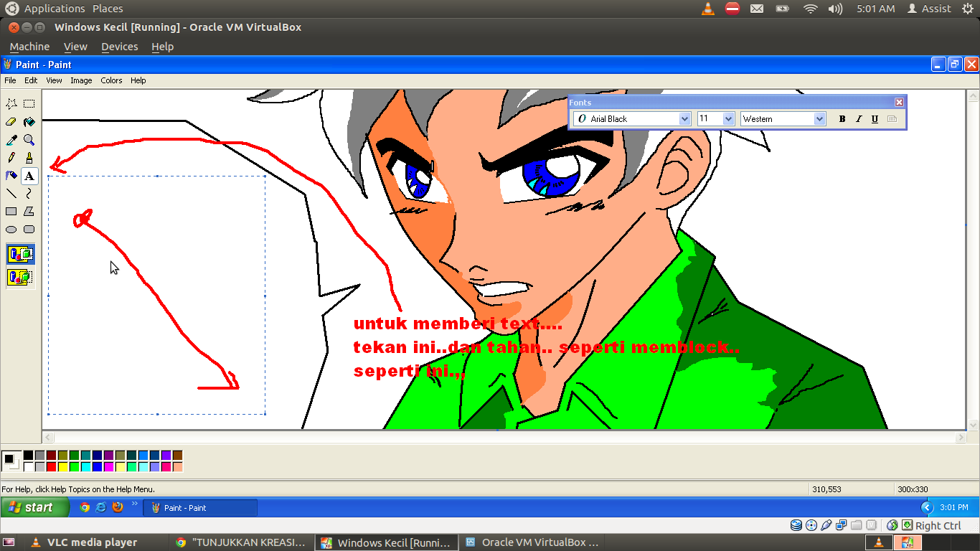Screen dimensions: 980x551
Task: Open Paint View menu
Action: [54, 80]
